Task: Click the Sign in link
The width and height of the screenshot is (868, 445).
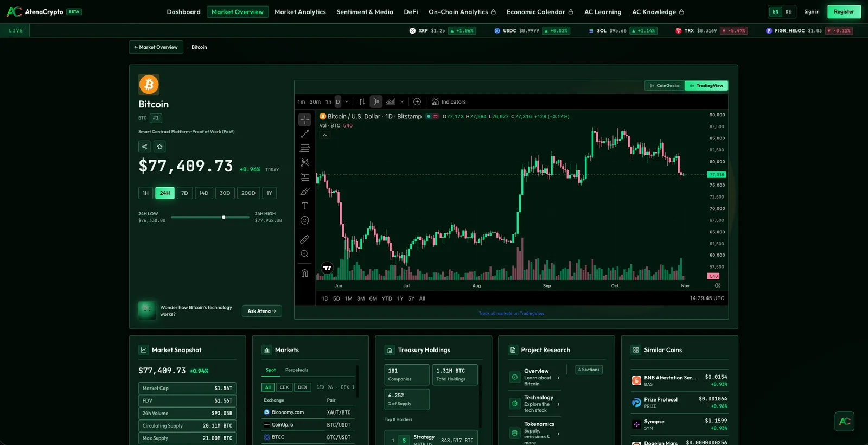Action: (812, 11)
